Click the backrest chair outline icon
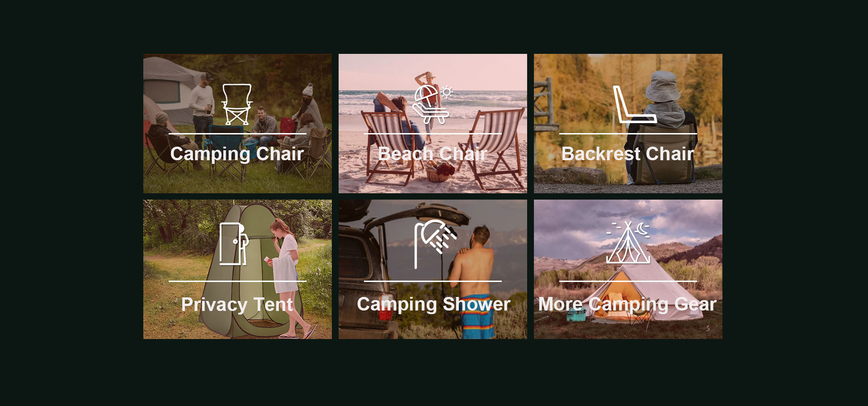Viewport: 868px width, 406px height. (635, 104)
